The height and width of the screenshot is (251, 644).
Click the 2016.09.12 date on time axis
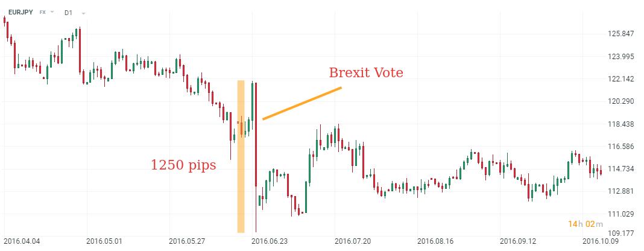tap(519, 241)
